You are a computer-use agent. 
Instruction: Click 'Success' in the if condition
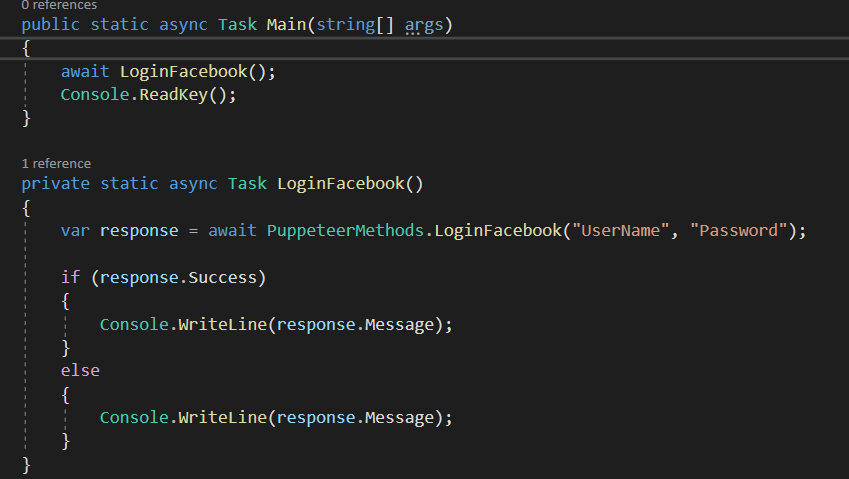pyautogui.click(x=223, y=278)
